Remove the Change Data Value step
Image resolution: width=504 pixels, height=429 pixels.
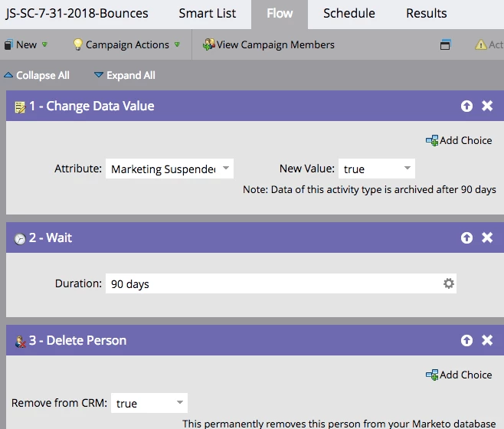coord(487,106)
